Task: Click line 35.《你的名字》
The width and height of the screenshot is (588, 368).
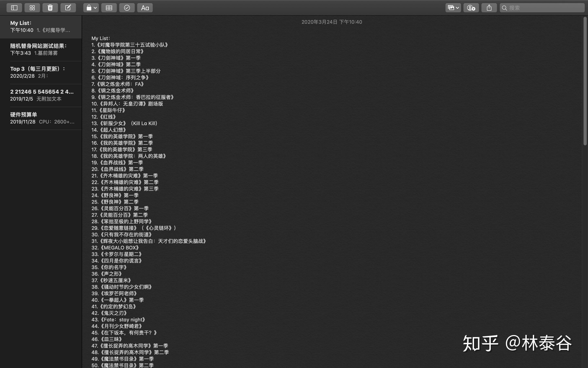Action: tap(110, 267)
